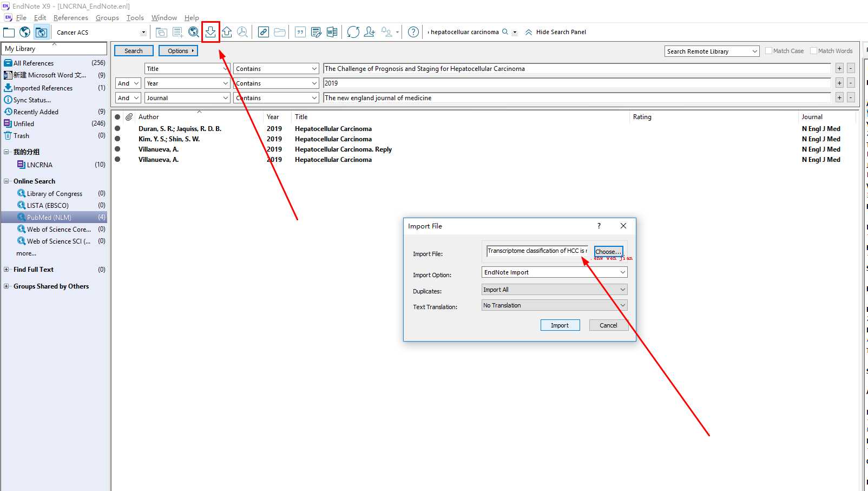868x491 pixels.
Task: Click the 2019 year search value field
Action: [577, 83]
